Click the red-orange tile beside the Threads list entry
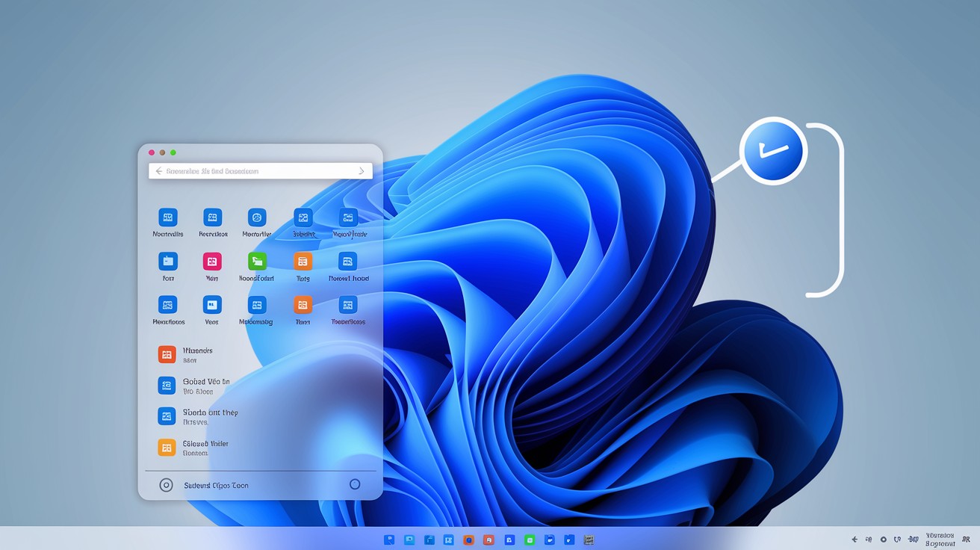This screenshot has height=550, width=980. click(167, 354)
